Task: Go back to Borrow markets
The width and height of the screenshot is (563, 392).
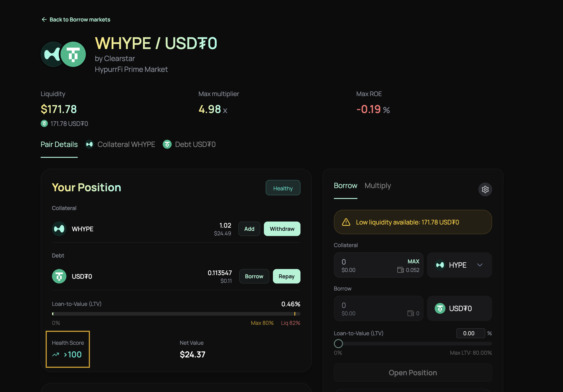Action: pos(80,19)
